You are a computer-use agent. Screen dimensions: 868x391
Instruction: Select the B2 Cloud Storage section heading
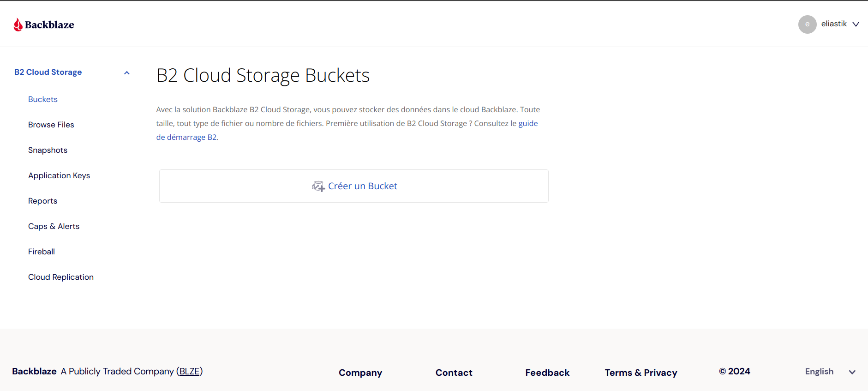(48, 72)
